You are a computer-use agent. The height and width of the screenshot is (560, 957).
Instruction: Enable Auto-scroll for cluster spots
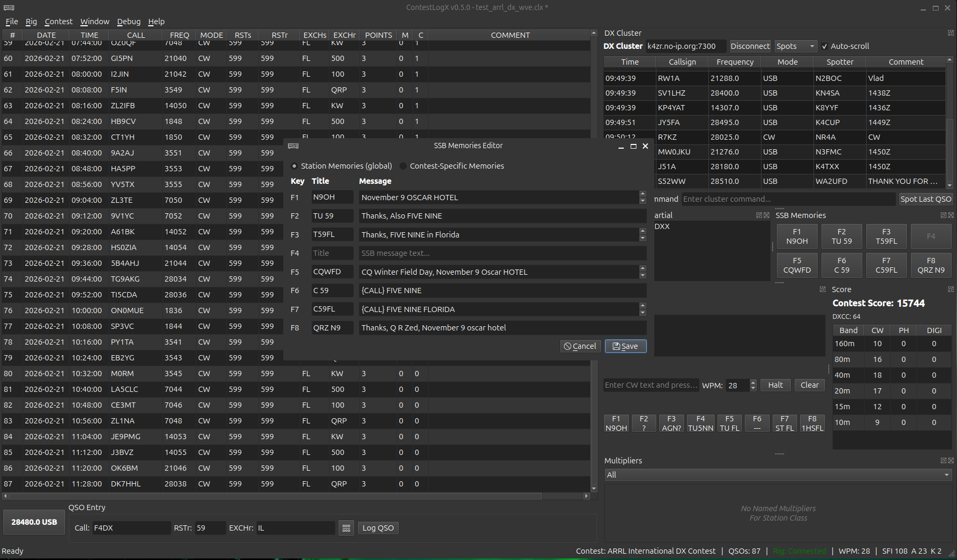coord(825,46)
